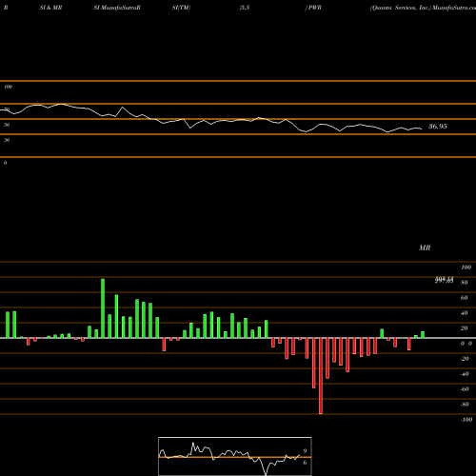Click the MR axis label -80
Image resolution: width=476 pixels, height=476 pixels.
(465, 405)
